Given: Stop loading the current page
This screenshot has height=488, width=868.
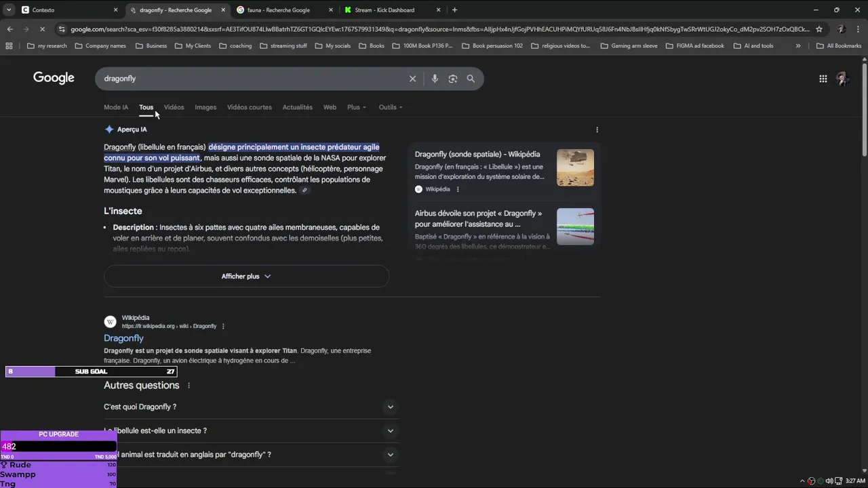Looking at the screenshot, I should coord(42,29).
